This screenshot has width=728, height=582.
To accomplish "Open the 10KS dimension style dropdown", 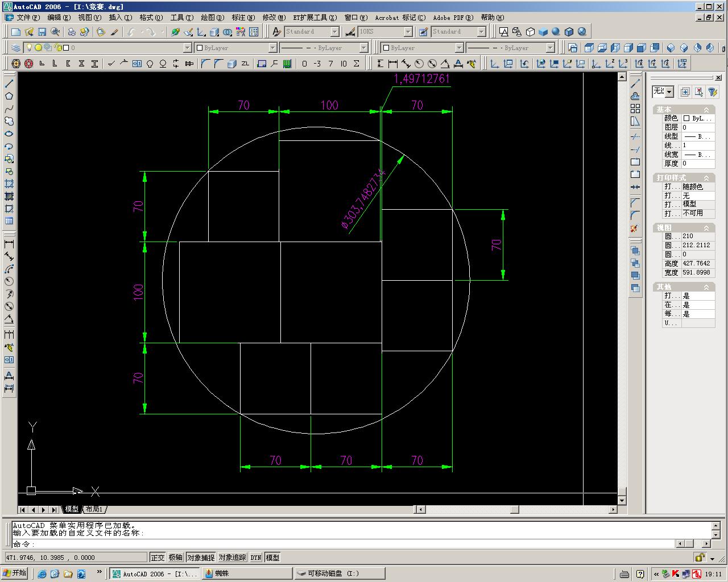I will coord(408,32).
